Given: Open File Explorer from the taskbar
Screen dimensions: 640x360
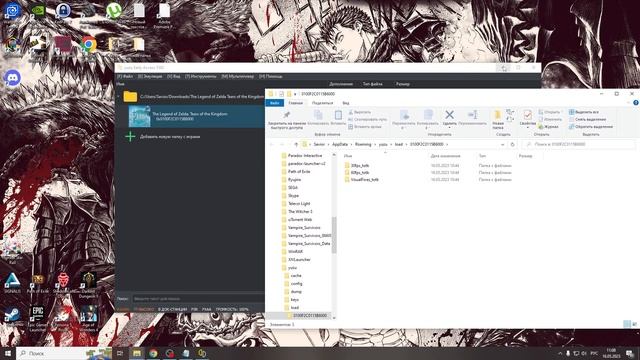Looking at the screenshot, I should tap(137, 353).
